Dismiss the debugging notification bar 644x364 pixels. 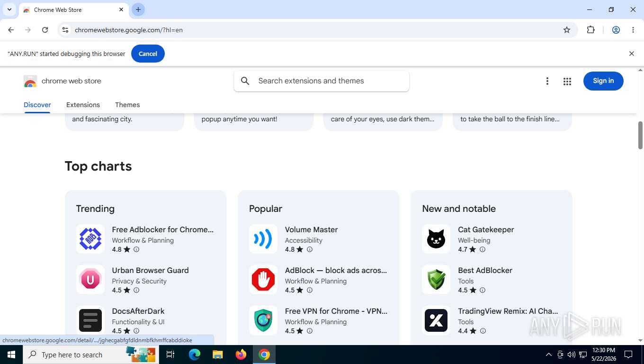coord(631,54)
